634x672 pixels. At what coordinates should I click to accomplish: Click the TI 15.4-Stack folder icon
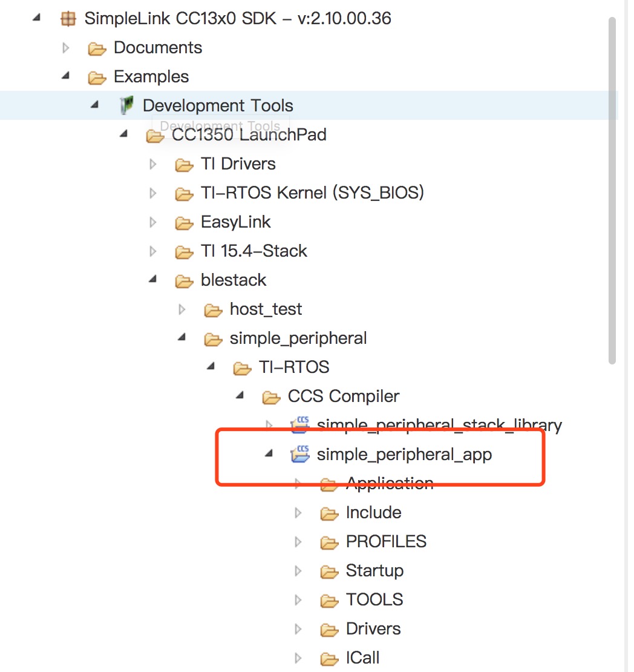(184, 252)
